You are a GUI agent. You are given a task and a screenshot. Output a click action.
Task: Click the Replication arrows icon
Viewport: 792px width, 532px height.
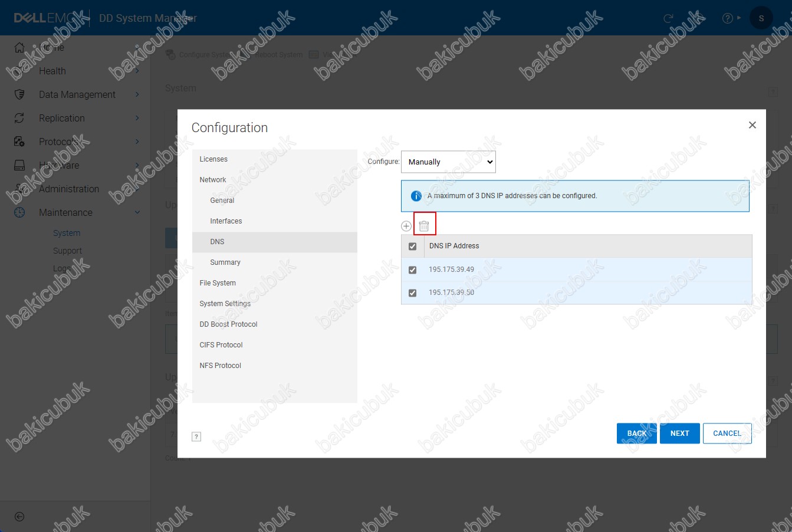(19, 118)
